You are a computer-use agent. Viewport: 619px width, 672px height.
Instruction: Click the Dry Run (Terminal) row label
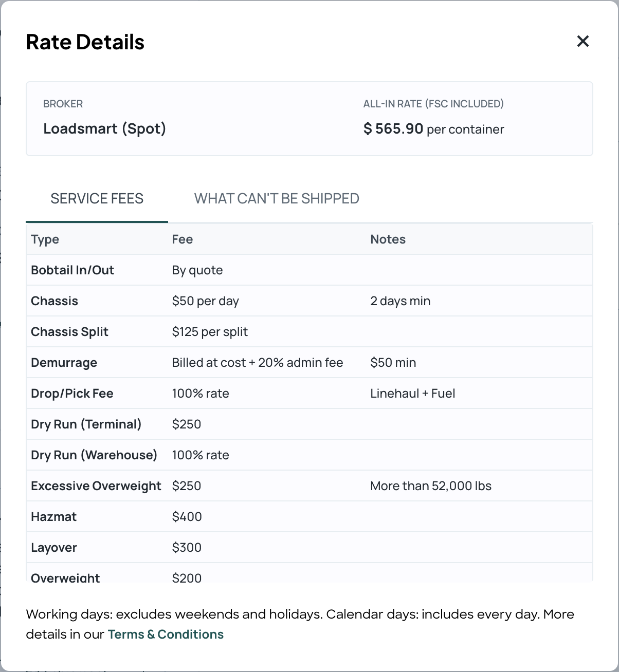coord(86,424)
